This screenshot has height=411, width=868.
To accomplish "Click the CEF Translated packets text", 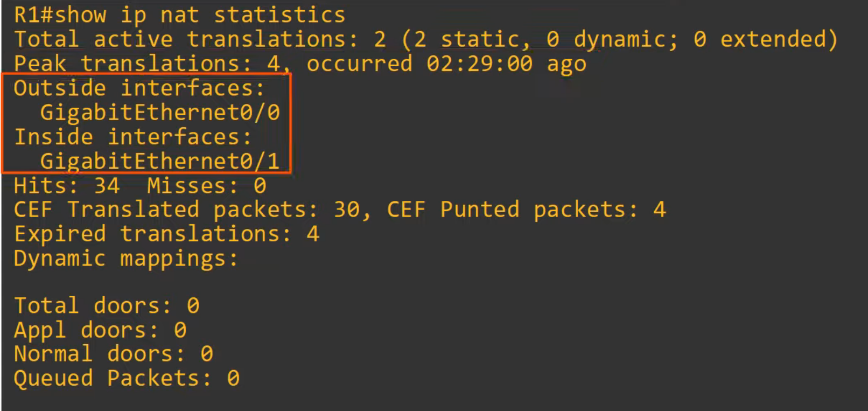I will pyautogui.click(x=191, y=210).
